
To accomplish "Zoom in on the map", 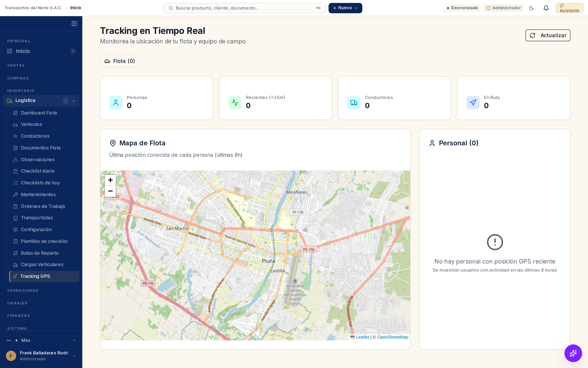I will coord(110,180).
